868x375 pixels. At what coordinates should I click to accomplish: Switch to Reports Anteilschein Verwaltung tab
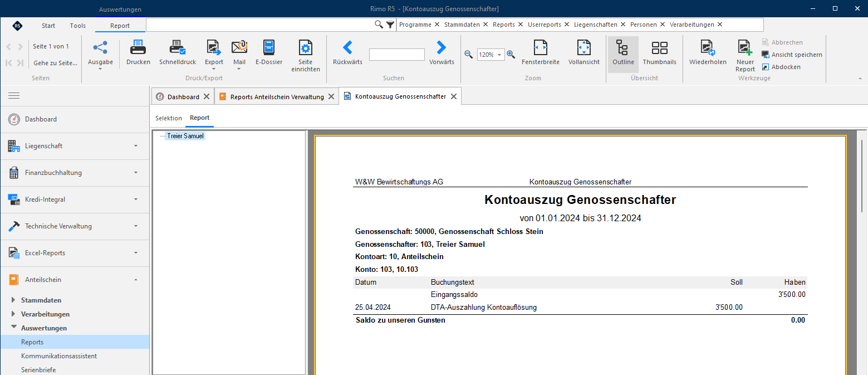tap(277, 96)
